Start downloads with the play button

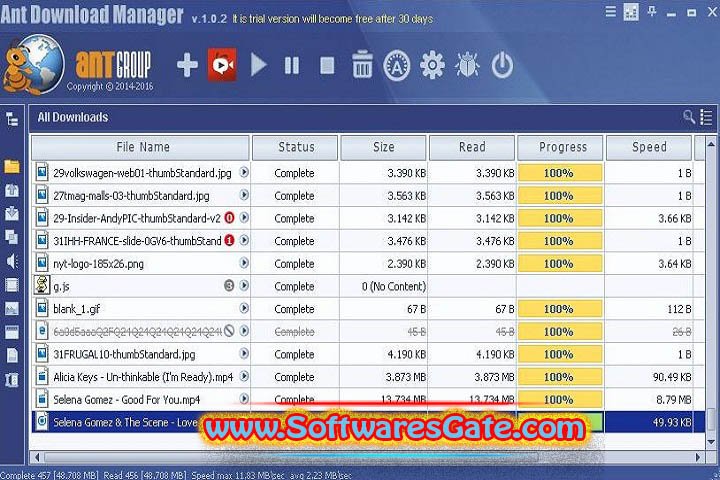[x=259, y=65]
